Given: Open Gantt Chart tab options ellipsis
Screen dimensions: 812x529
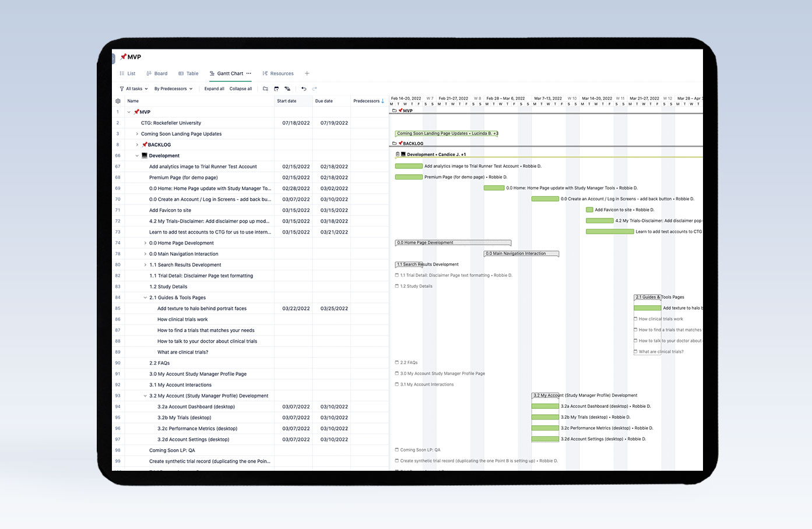Looking at the screenshot, I should pyautogui.click(x=249, y=73).
